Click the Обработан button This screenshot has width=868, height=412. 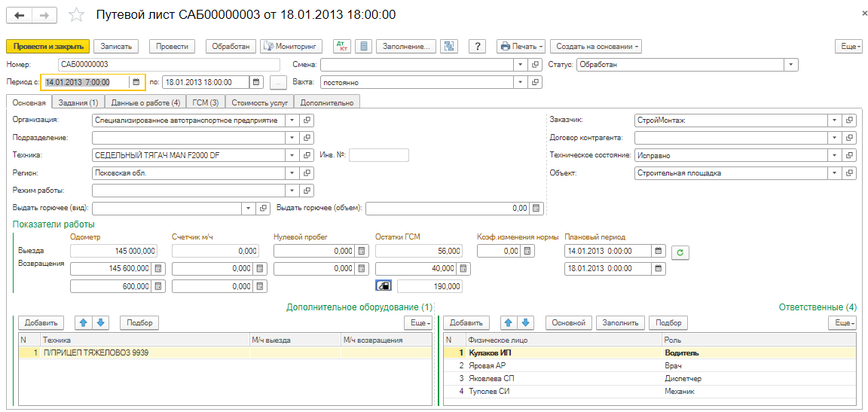pos(231,47)
